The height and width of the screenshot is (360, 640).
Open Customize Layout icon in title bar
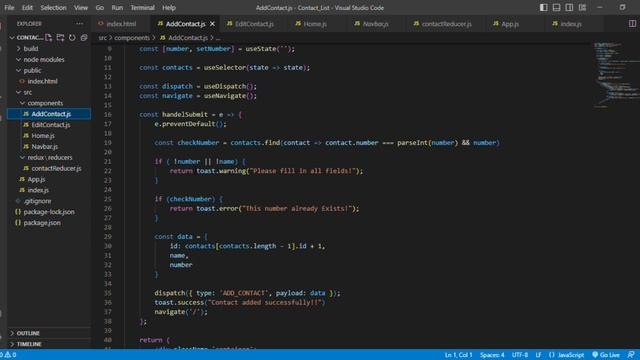coord(582,7)
